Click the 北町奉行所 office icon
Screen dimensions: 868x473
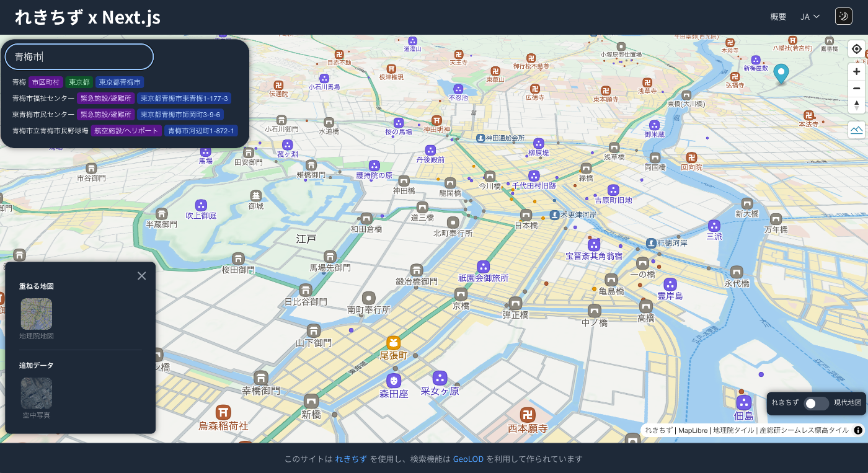453,223
